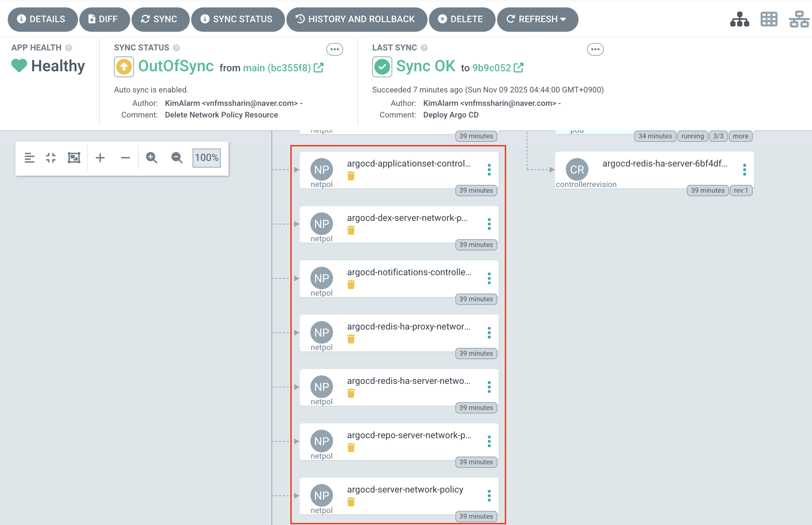Click the align-left filter icon in zoom toolbar
Screen dimensions: 812x525
[29, 158]
